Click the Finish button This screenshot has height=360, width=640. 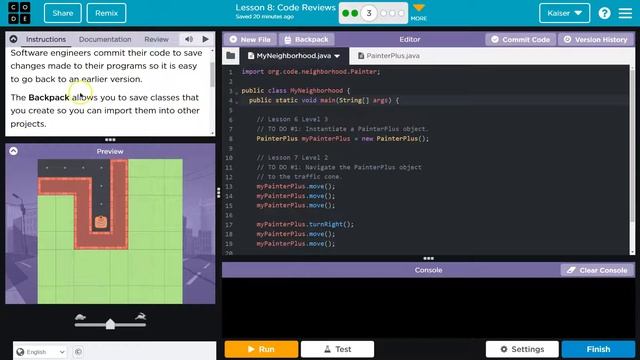[598, 349]
